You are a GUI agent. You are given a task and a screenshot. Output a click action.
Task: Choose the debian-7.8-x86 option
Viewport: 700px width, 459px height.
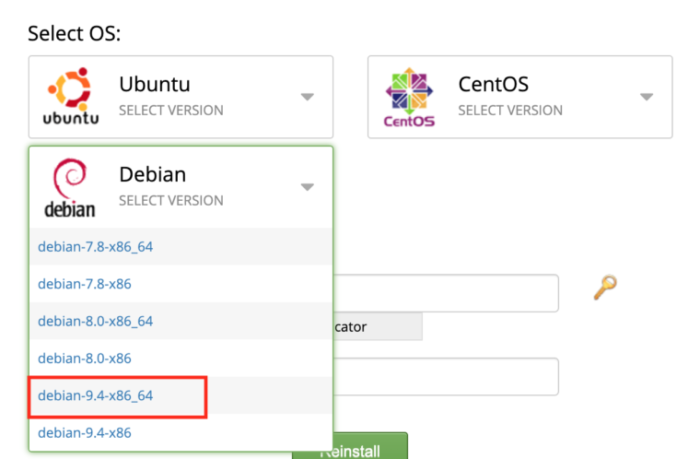coord(84,284)
